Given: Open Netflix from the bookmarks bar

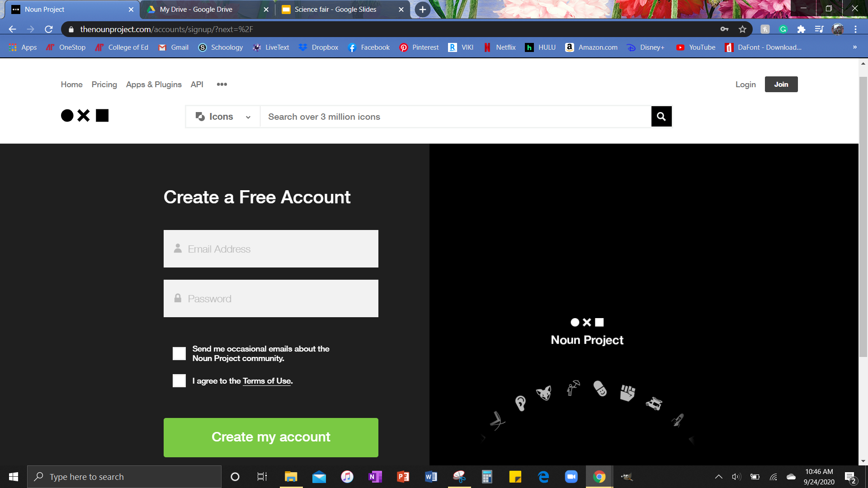Looking at the screenshot, I should 500,47.
